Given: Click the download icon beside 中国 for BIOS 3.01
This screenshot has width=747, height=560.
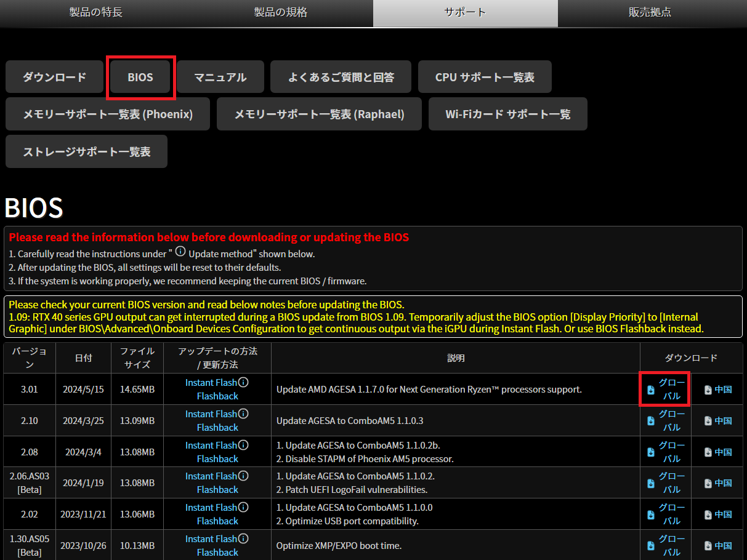Looking at the screenshot, I should [x=708, y=390].
